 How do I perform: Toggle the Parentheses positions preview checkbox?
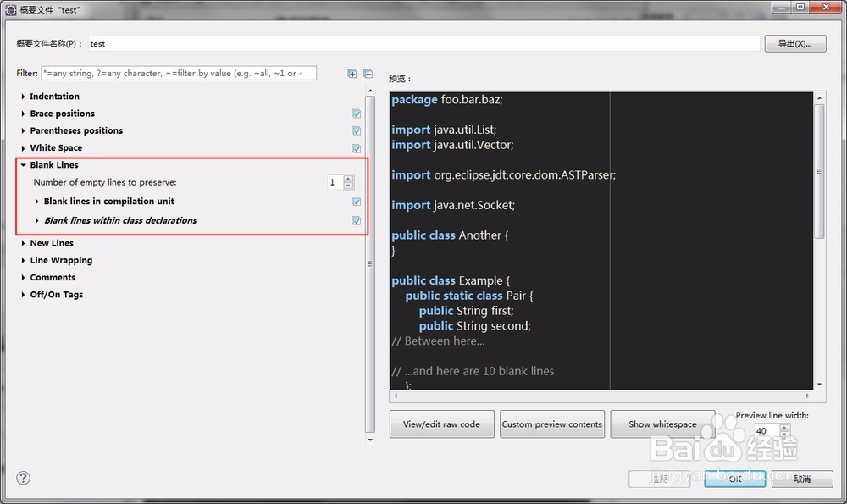coord(356,130)
